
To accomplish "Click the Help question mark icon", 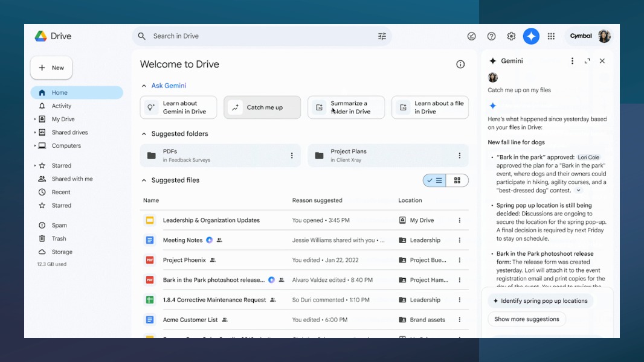I will [x=491, y=36].
